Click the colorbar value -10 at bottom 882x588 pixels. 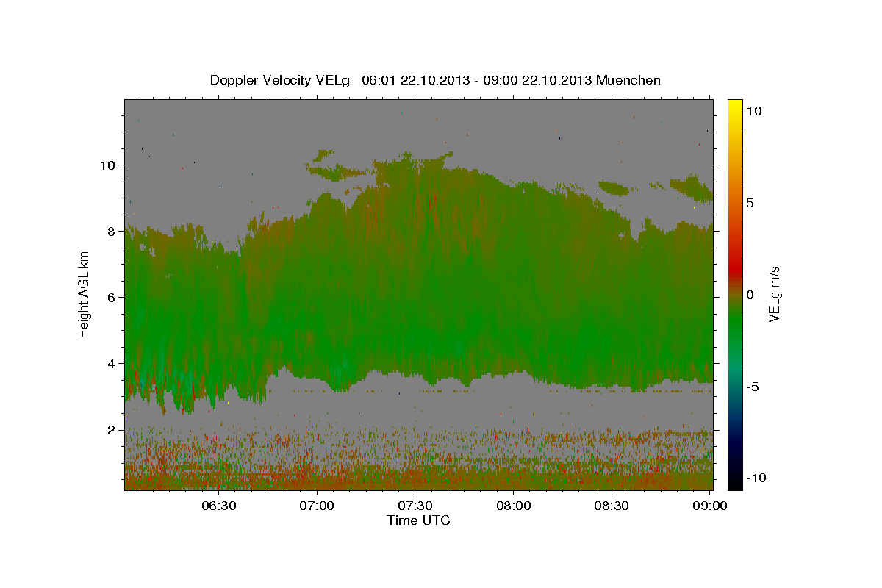click(756, 478)
